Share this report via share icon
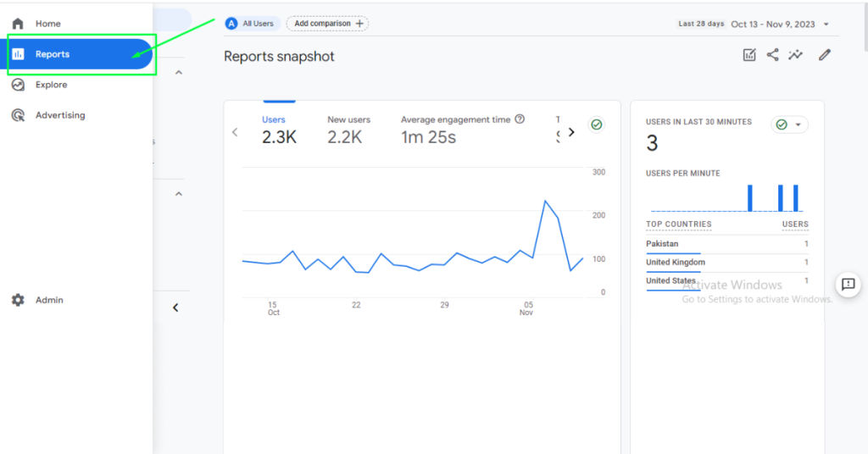The image size is (868, 454). [772, 55]
